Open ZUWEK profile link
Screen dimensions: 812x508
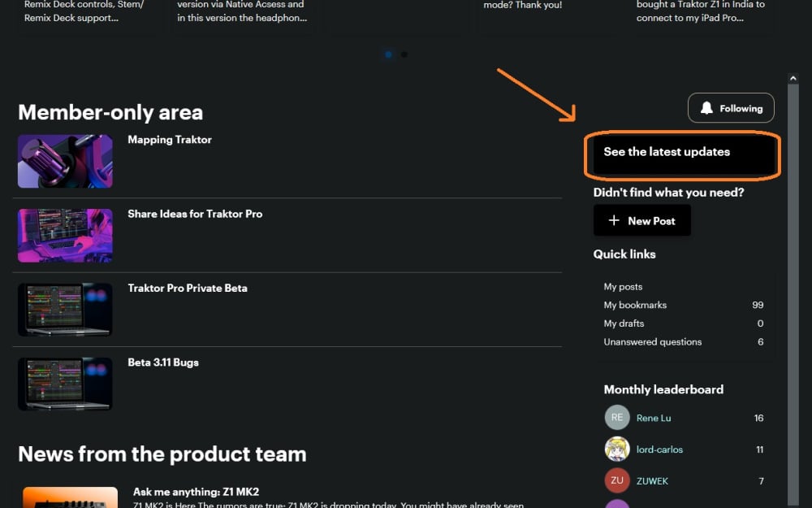[652, 481]
